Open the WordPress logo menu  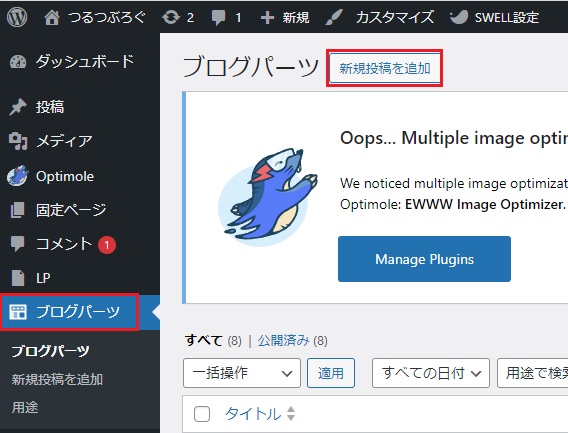(x=17, y=17)
